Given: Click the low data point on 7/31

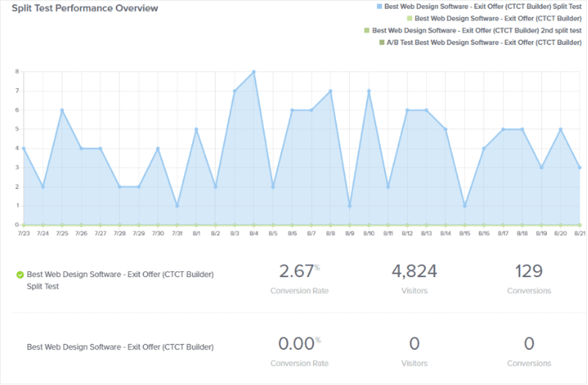Looking at the screenshot, I should [x=178, y=206].
